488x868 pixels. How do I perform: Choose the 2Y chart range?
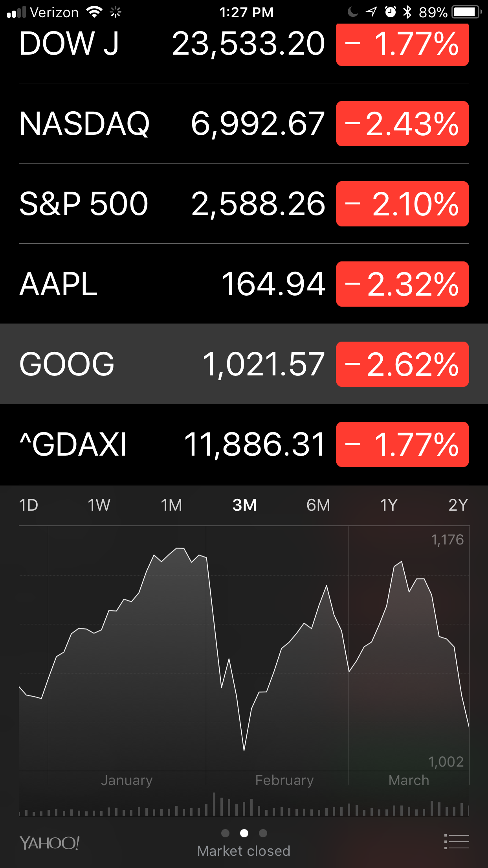point(458,505)
